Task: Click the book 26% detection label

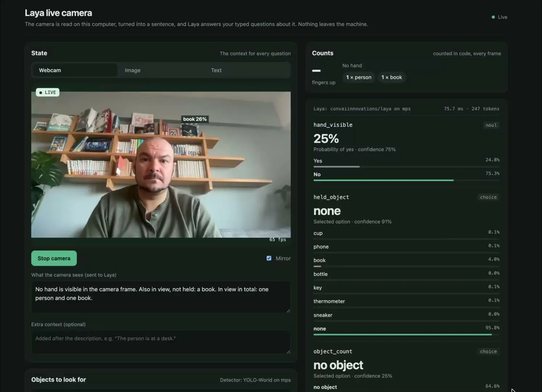Action: pyautogui.click(x=195, y=119)
